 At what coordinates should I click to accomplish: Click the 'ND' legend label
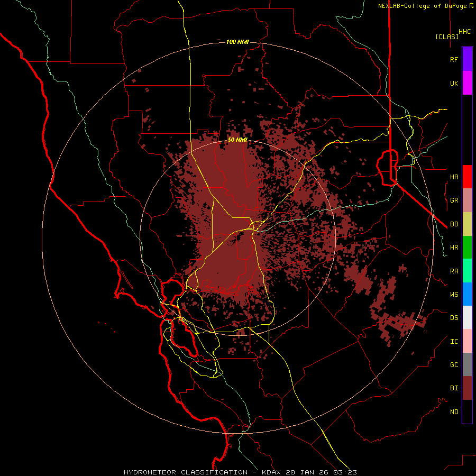pos(454,412)
